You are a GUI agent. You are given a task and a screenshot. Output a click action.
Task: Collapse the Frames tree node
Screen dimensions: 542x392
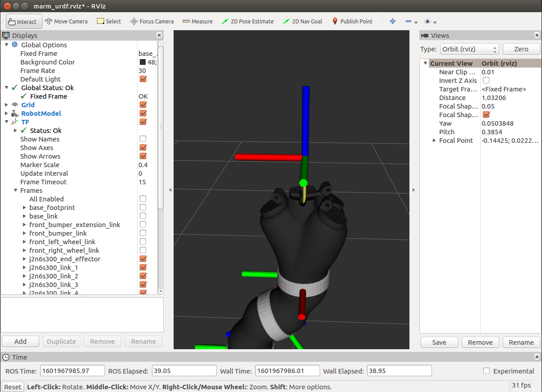(15, 191)
